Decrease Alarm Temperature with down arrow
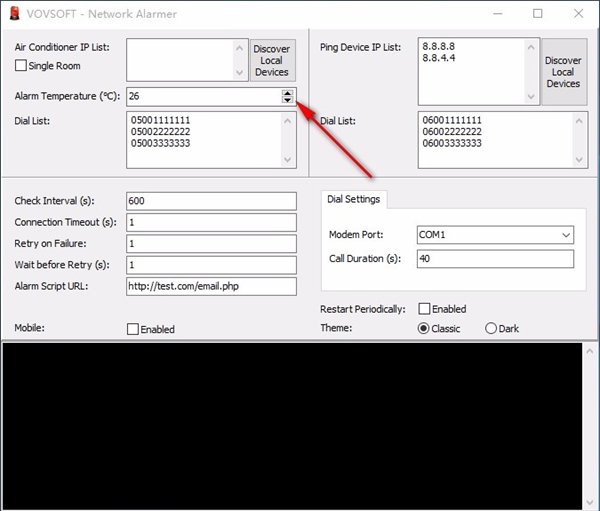This screenshot has width=600, height=511. (x=287, y=100)
